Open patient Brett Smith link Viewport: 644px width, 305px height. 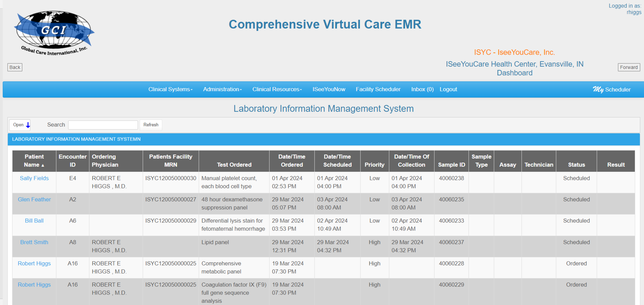tap(34, 242)
